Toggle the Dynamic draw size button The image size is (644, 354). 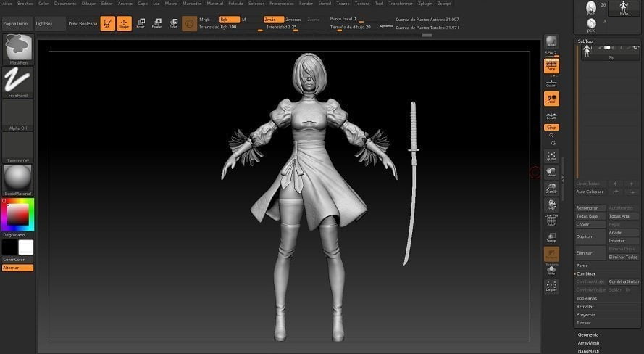387,26
